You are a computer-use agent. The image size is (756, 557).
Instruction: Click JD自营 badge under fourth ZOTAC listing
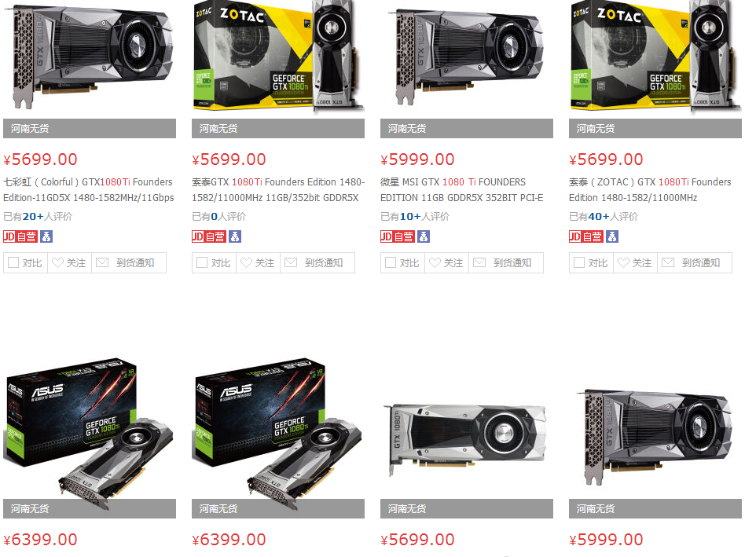coord(585,236)
